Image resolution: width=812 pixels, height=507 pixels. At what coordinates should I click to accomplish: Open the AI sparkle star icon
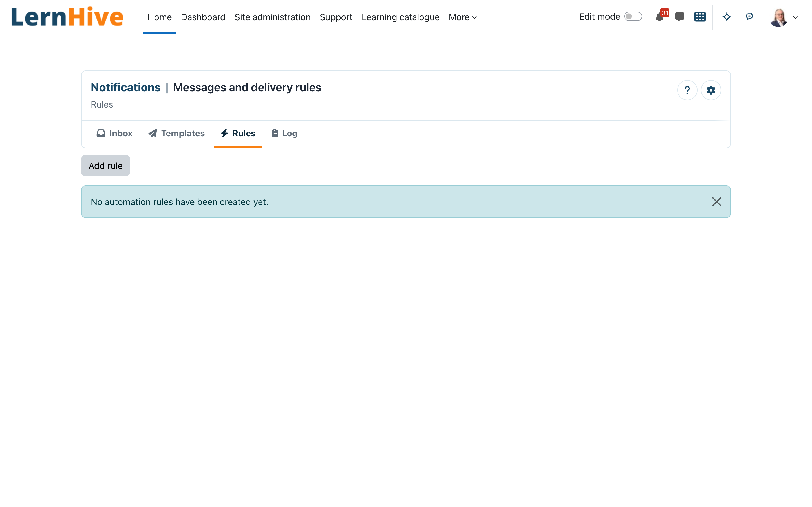tap(727, 17)
